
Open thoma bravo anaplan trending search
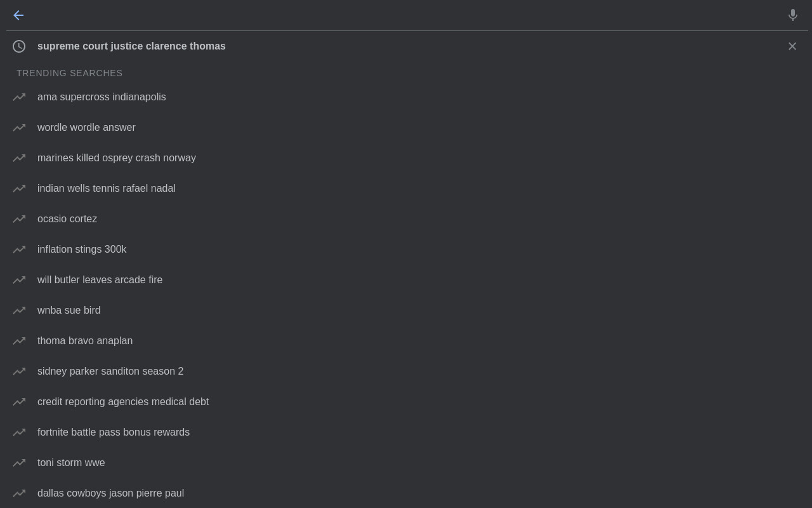(x=406, y=341)
